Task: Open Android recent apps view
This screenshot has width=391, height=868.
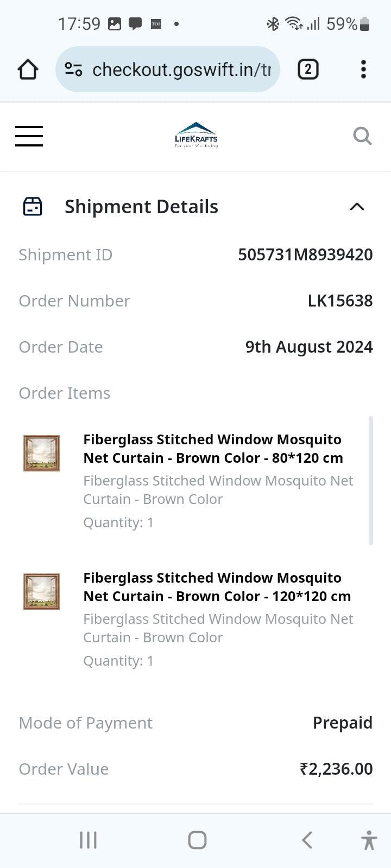Action: (x=88, y=840)
